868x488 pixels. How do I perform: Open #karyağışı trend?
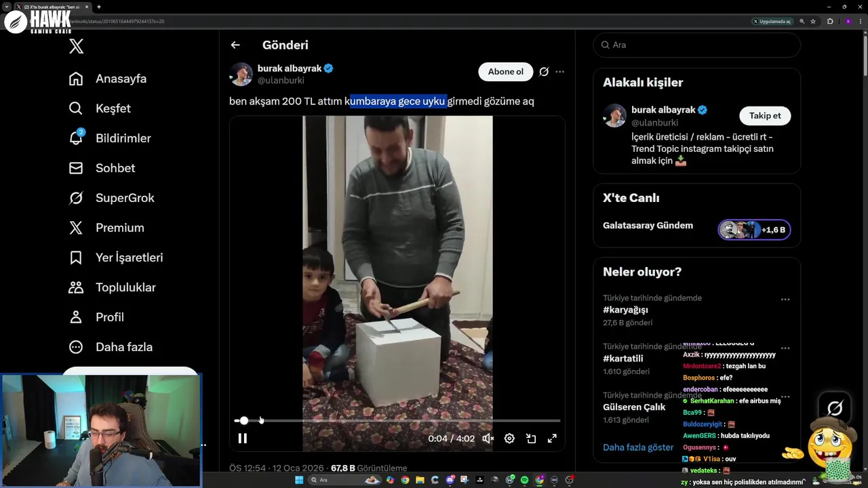point(625,310)
